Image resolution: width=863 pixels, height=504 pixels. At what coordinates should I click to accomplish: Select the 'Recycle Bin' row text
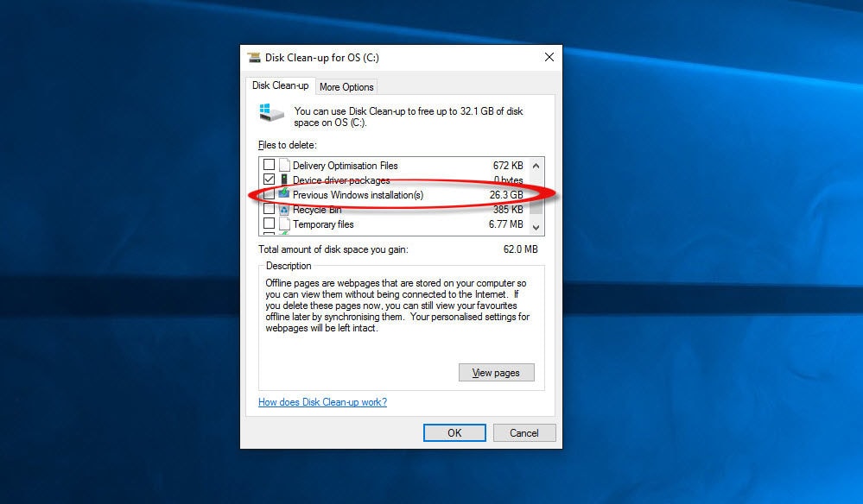317,210
